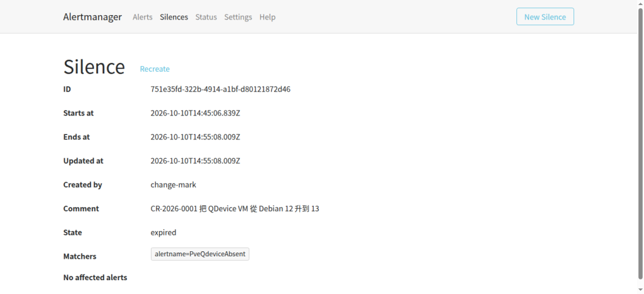Select the silence ID value 751e35fd-322b-4914-a1bf-d80121872d46
The height and width of the screenshot is (294, 644).
point(221,89)
